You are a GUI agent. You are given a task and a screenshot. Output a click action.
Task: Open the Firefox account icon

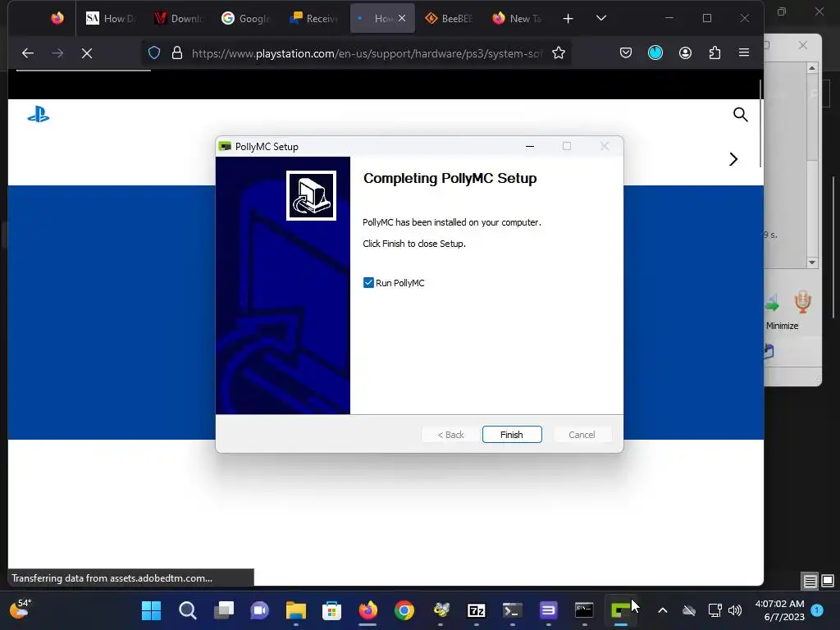[x=685, y=52]
